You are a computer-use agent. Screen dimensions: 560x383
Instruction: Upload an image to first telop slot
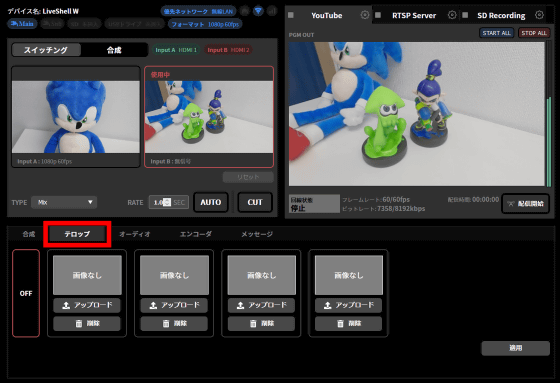87,305
